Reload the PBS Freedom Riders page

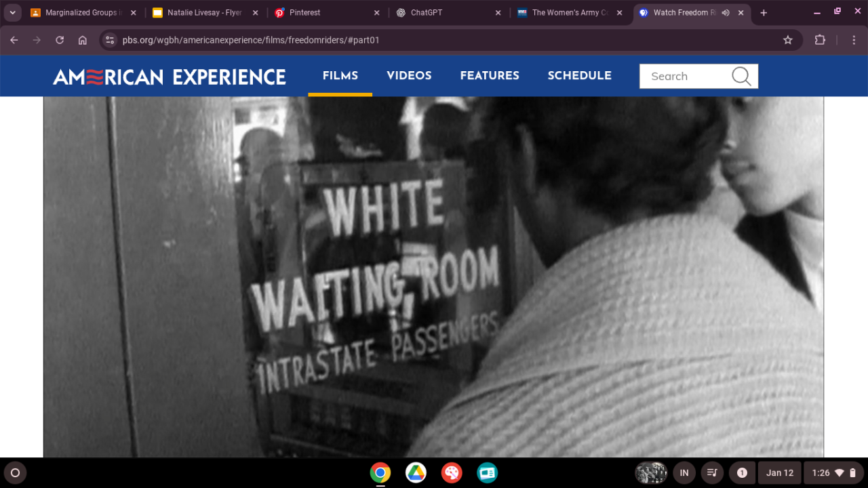[60, 40]
